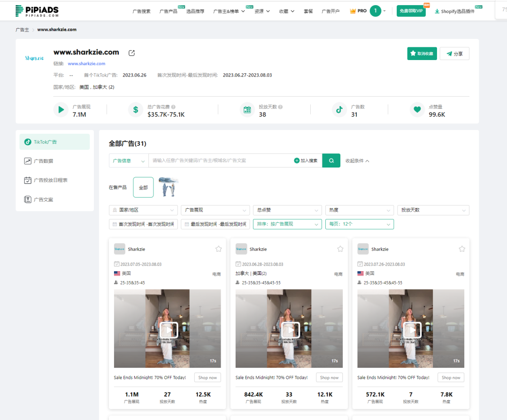507x420 pixels.
Task: Click the ad spend help question icon
Action: (173, 107)
